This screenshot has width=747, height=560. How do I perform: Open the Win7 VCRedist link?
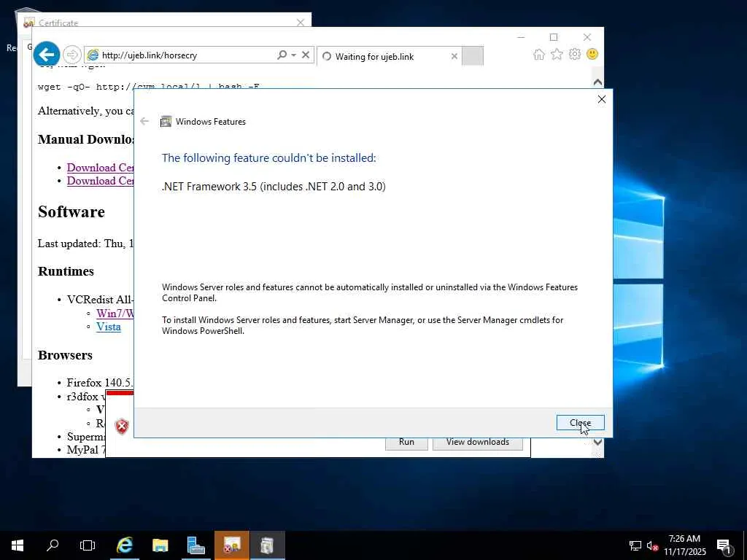(x=115, y=314)
